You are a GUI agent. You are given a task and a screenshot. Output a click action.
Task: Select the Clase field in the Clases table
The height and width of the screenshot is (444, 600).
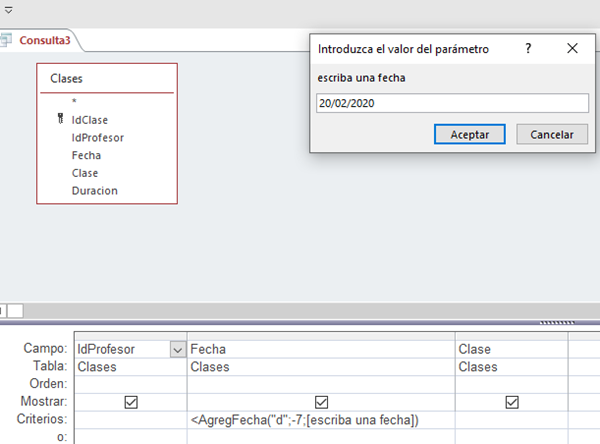[x=85, y=173]
